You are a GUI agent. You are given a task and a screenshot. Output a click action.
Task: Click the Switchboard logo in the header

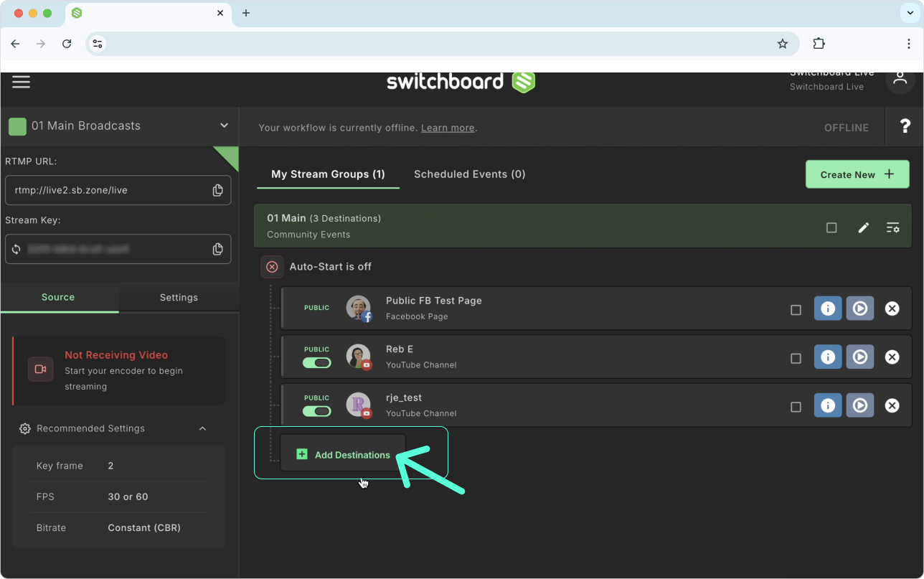point(461,82)
